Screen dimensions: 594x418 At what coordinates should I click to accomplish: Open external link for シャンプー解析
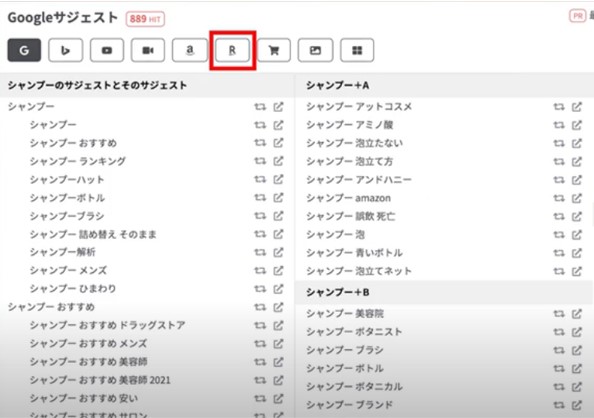coord(278,252)
